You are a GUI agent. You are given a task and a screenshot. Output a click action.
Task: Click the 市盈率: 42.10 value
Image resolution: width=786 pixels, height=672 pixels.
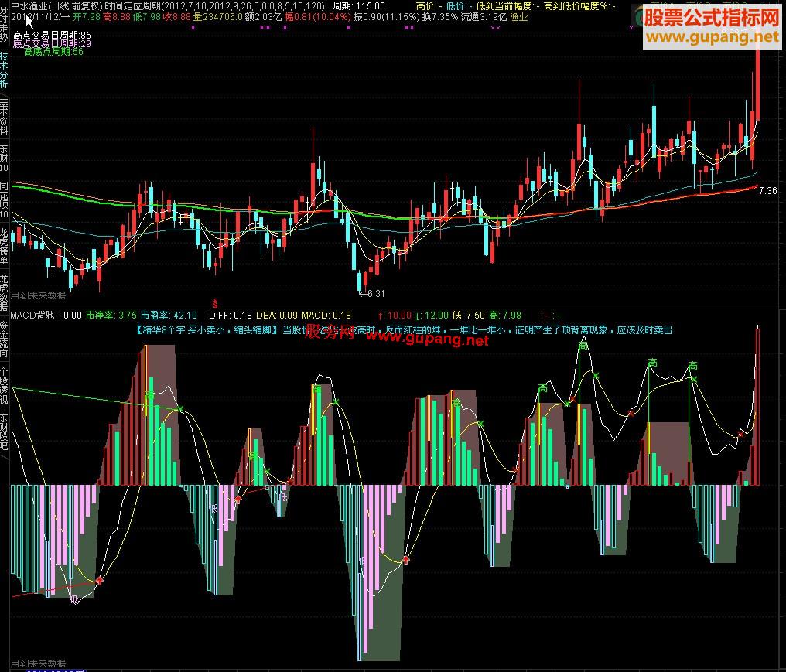169,316
